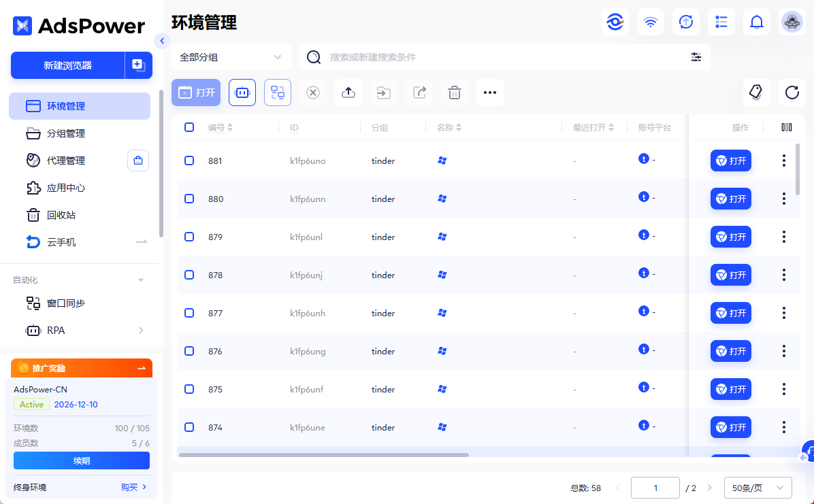
Task: Check the box for row 875
Action: point(189,389)
